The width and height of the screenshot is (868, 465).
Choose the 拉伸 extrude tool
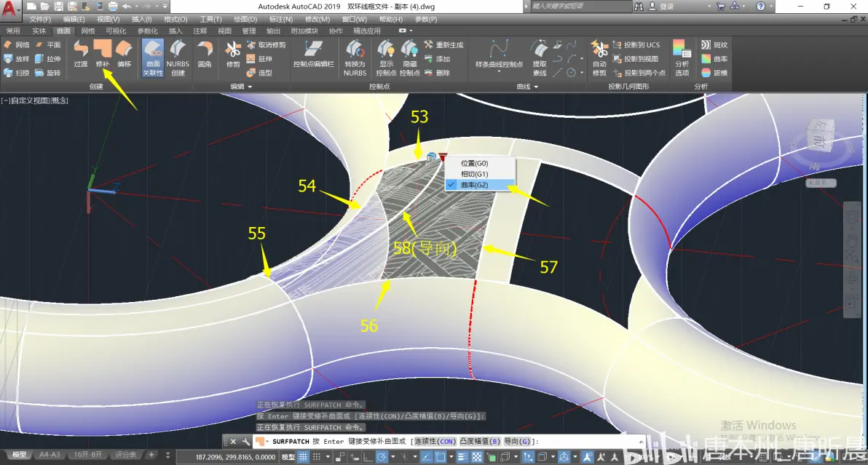pos(47,59)
